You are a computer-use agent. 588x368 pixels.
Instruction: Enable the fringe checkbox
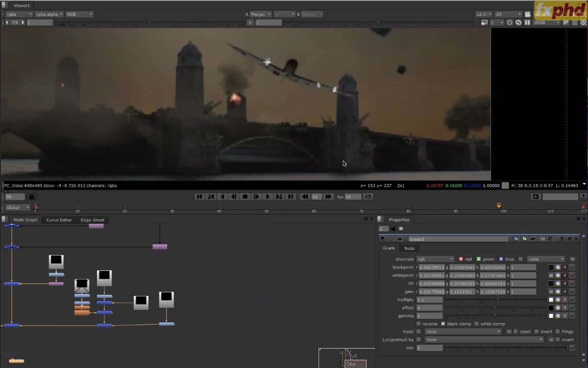click(557, 332)
